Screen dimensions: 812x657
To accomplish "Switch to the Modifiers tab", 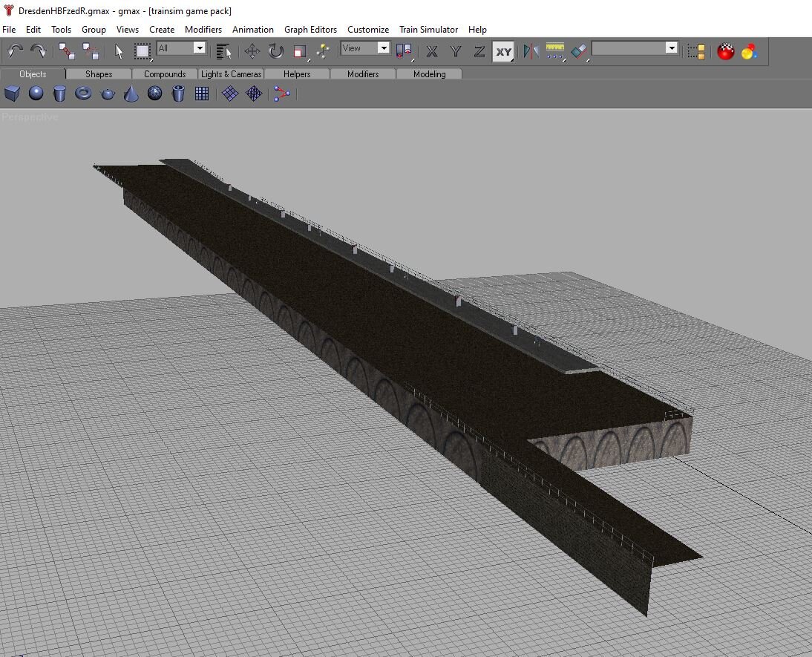I will coord(363,74).
